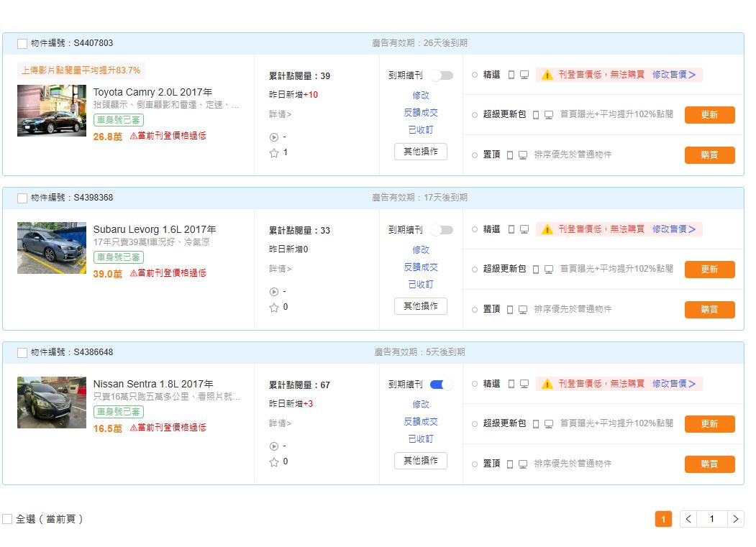Click the video play icon for Toyota Camry
The image size is (756, 547).
[x=273, y=137]
